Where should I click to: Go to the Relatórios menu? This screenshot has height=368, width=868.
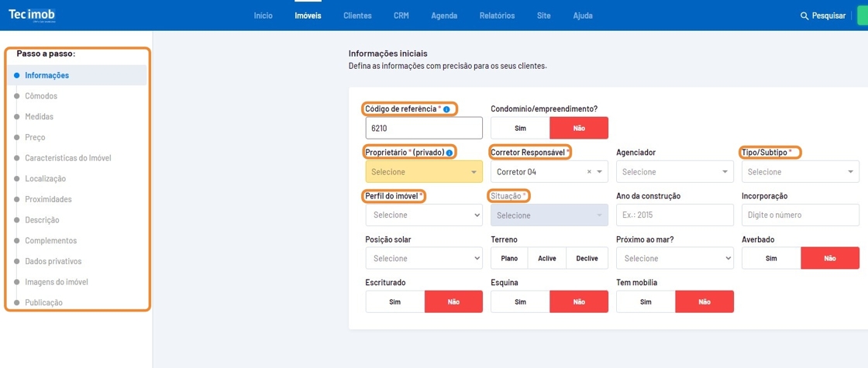(497, 15)
